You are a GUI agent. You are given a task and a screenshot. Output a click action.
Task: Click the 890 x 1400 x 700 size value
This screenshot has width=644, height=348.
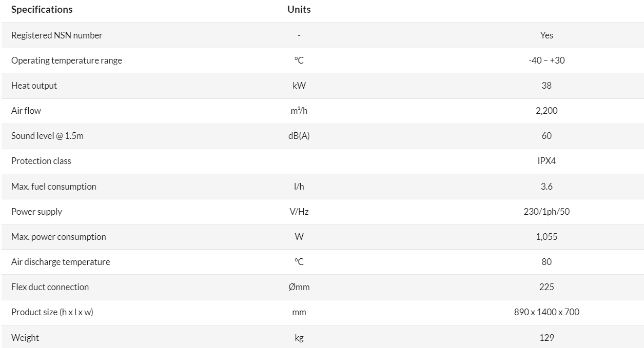point(547,312)
